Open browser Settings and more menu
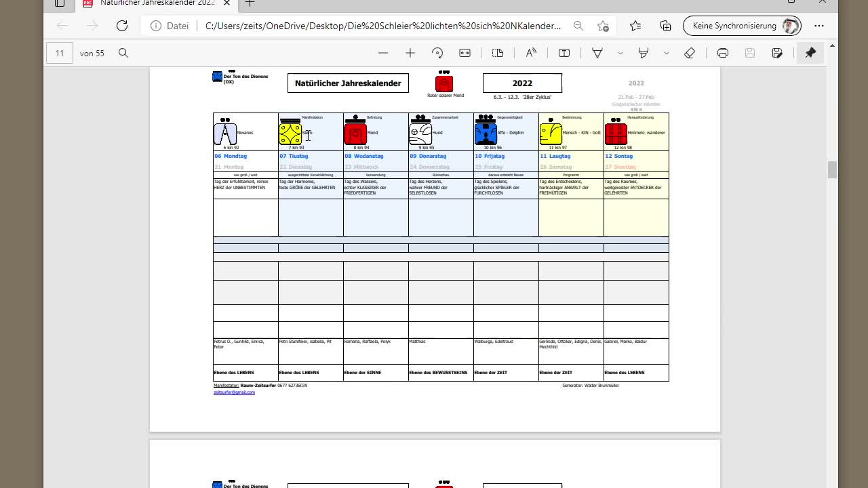 (819, 26)
